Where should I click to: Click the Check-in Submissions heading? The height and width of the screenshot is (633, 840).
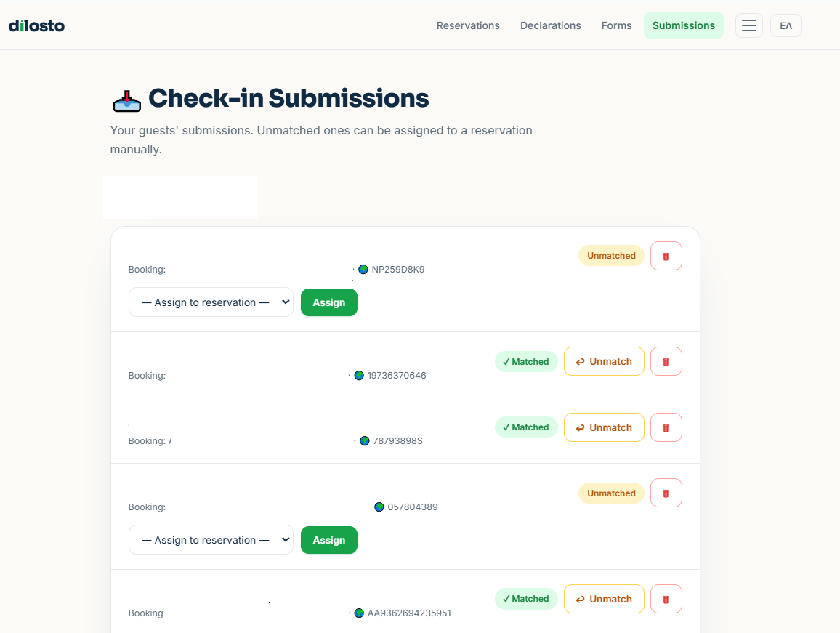tap(288, 98)
